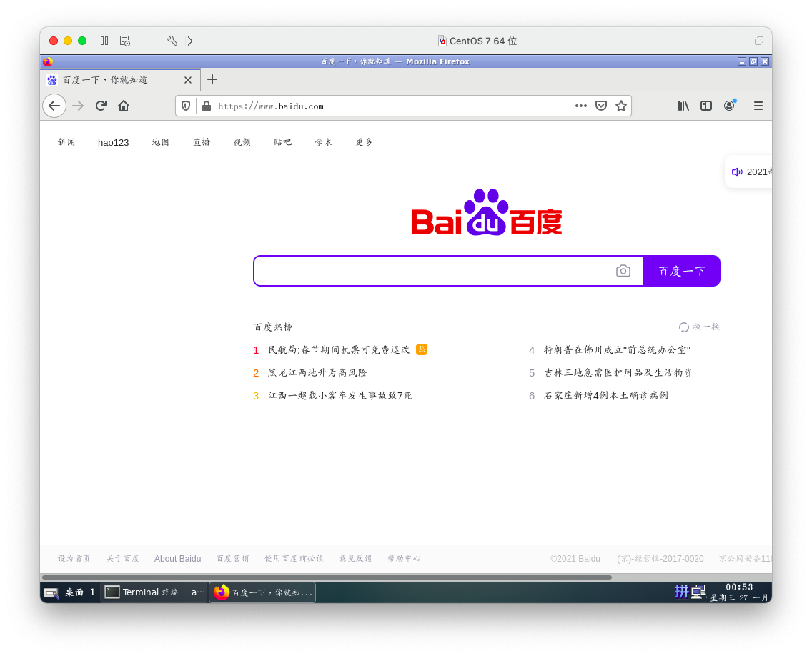Click the 百度一下 search button
Image resolution: width=812 pixels, height=656 pixels.
[x=681, y=271]
